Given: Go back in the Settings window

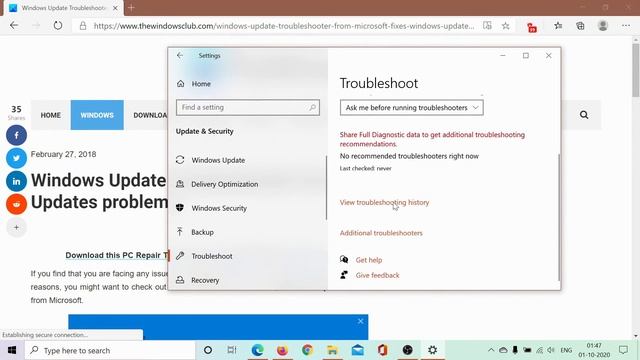Looking at the screenshot, I should [x=180, y=55].
